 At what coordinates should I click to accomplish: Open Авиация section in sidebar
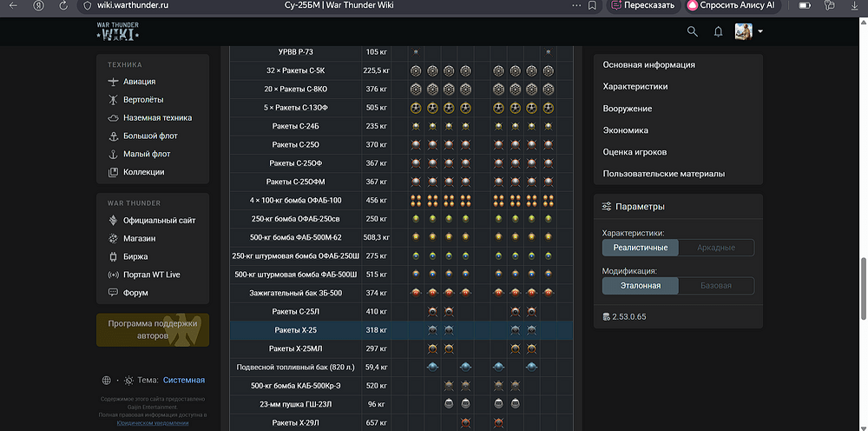(139, 82)
